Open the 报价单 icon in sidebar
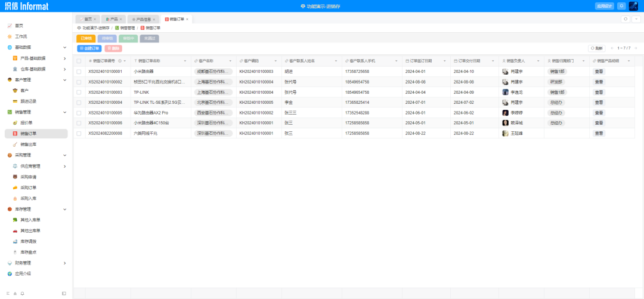 point(15,122)
